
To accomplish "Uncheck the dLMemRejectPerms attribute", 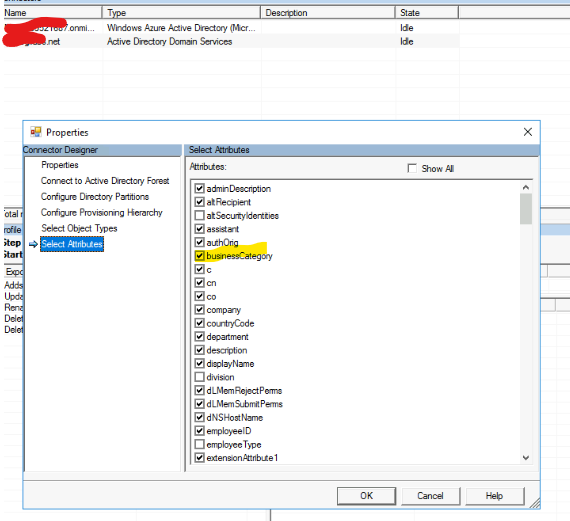I will (x=199, y=390).
